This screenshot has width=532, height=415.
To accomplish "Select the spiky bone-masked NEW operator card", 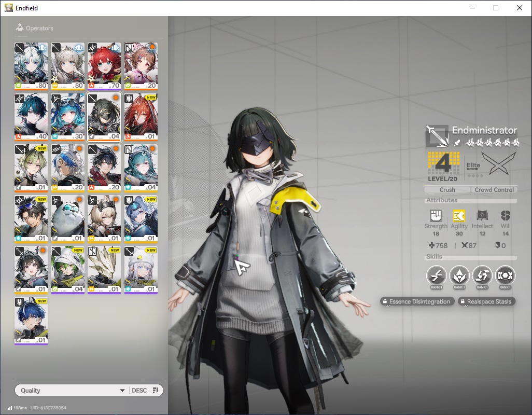I will tap(104, 269).
